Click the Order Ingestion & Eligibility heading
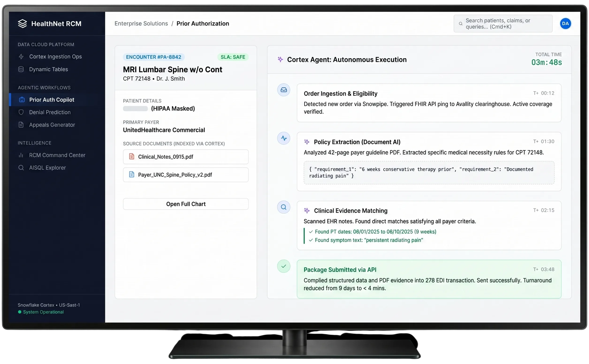 click(x=340, y=94)
